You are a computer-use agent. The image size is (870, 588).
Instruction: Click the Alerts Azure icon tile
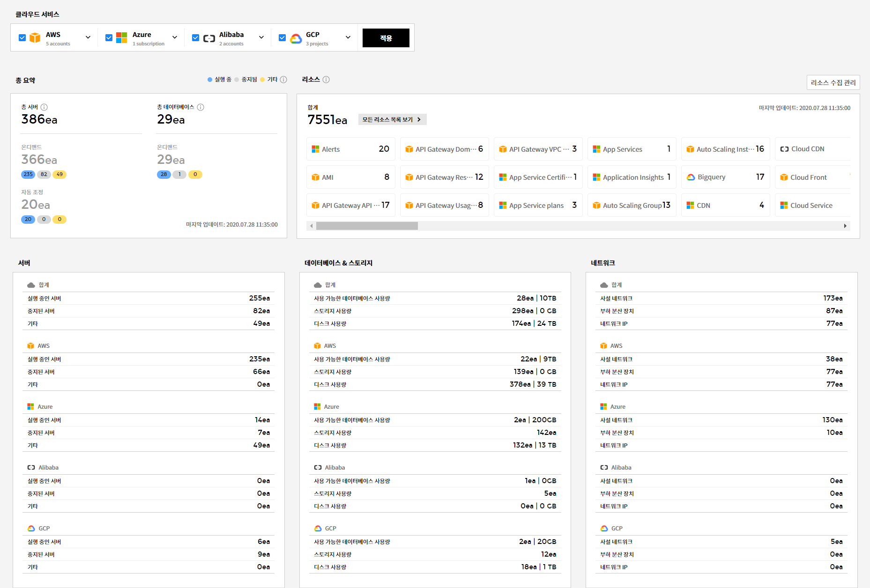click(x=315, y=149)
